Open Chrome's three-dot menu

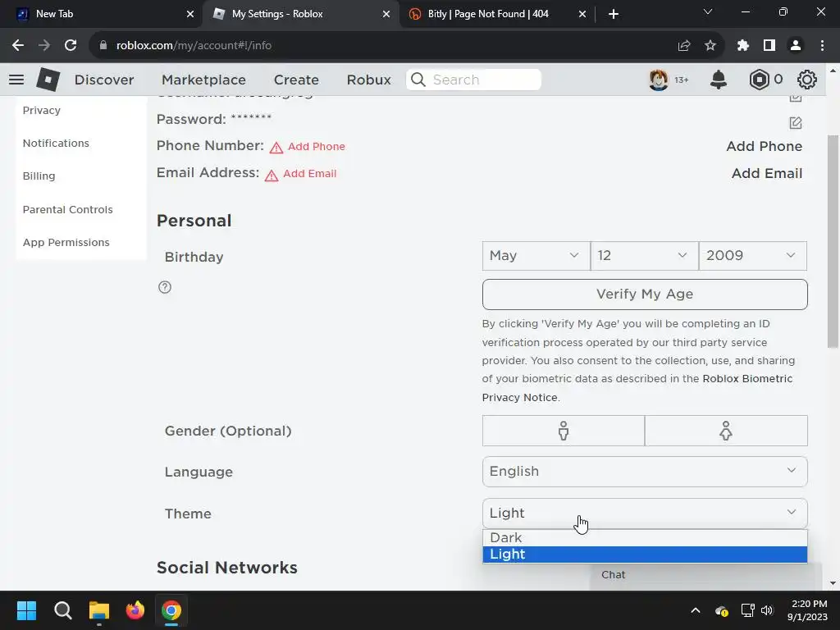click(822, 46)
